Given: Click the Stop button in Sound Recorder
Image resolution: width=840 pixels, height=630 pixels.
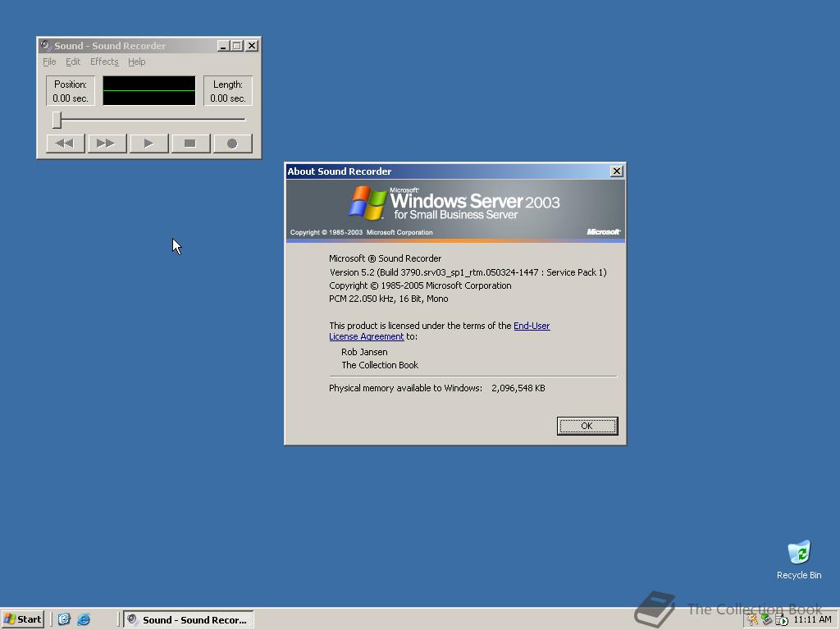Looking at the screenshot, I should (190, 144).
